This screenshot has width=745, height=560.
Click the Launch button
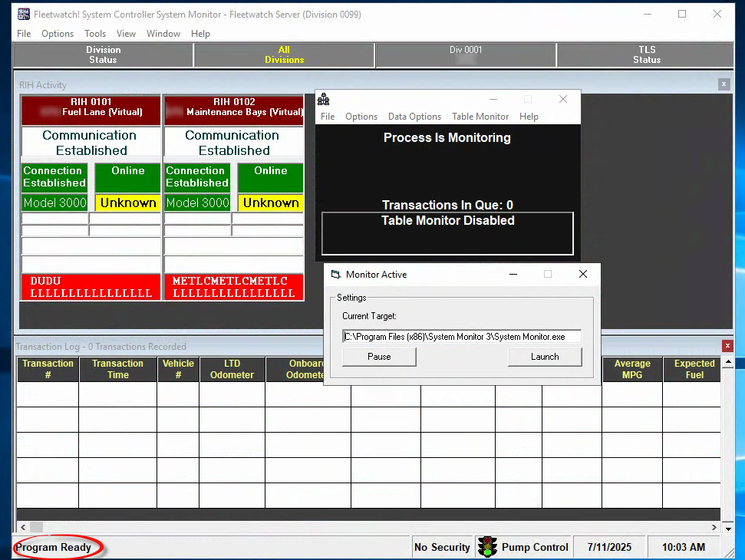(x=545, y=357)
